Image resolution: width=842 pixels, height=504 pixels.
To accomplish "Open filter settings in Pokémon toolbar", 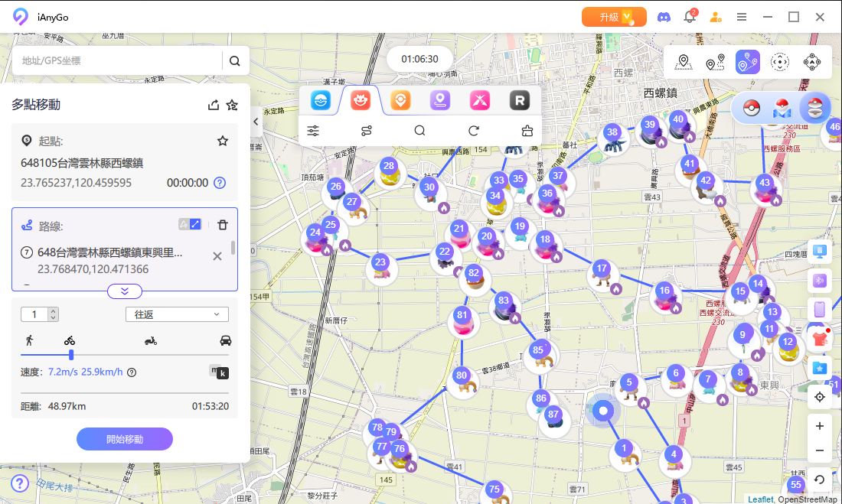I will [313, 131].
